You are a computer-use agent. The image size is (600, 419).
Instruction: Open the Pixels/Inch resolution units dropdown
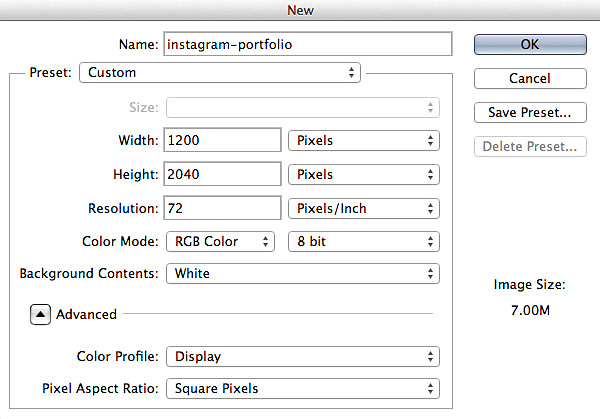pyautogui.click(x=363, y=208)
